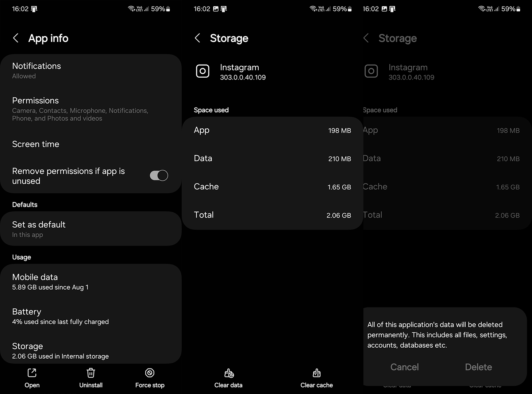Go back from App info screen
The width and height of the screenshot is (532, 394).
16,38
